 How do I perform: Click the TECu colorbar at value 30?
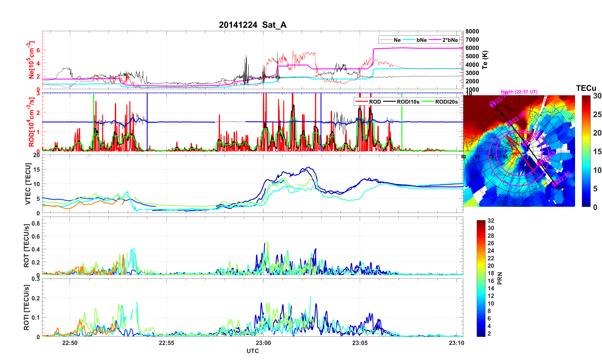click(586, 96)
